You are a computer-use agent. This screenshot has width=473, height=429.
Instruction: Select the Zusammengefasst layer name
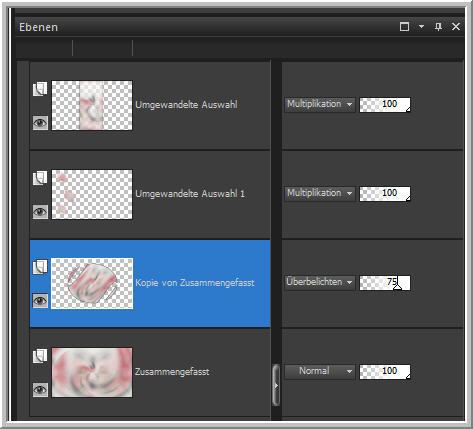pyautogui.click(x=172, y=372)
